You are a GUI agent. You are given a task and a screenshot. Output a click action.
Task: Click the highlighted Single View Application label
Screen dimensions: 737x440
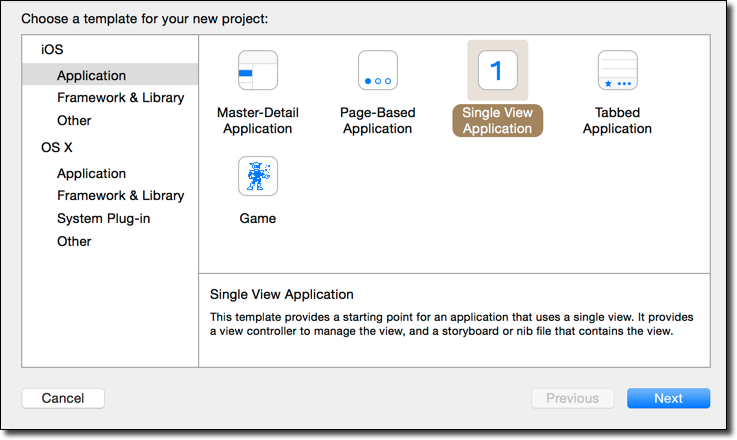pyautogui.click(x=497, y=120)
